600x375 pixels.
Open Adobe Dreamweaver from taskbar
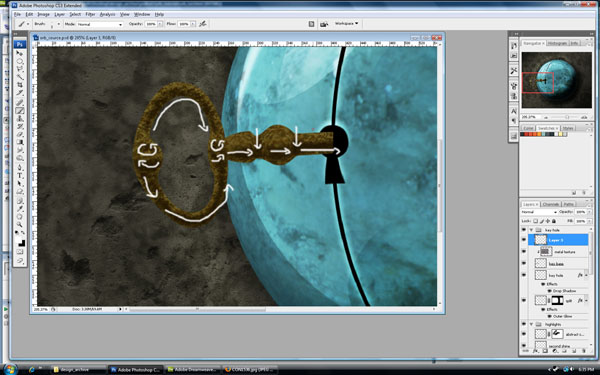point(193,370)
